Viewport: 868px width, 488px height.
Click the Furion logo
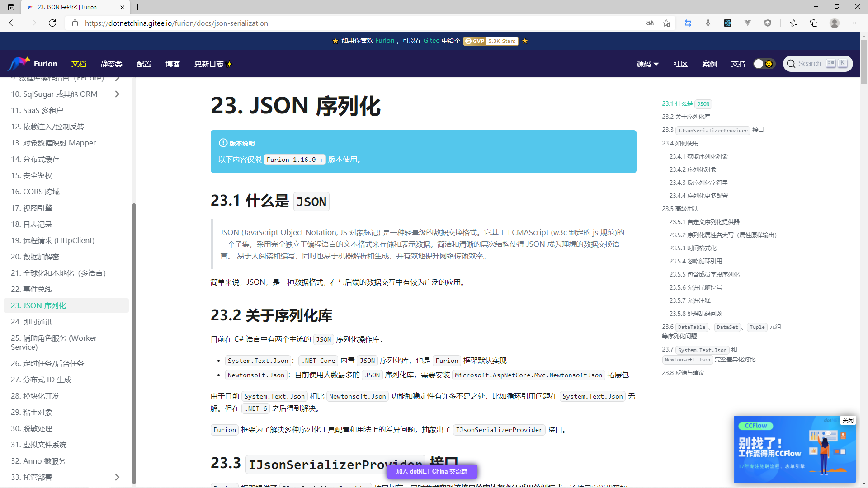[x=33, y=64]
